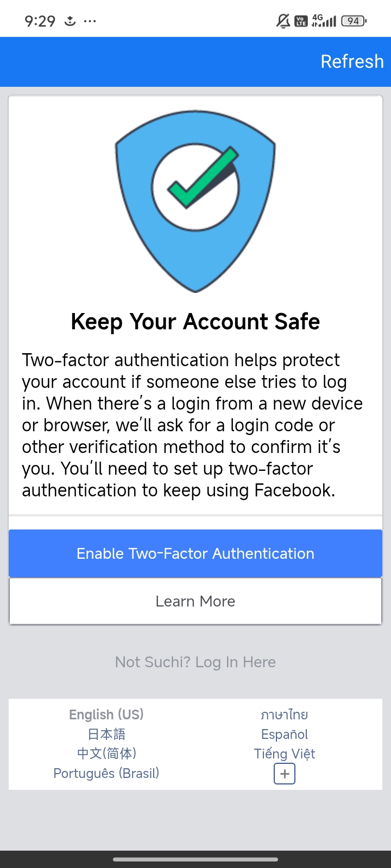391x868 pixels.
Task: Tap the green checkmark inside shield
Action: pyautogui.click(x=203, y=178)
